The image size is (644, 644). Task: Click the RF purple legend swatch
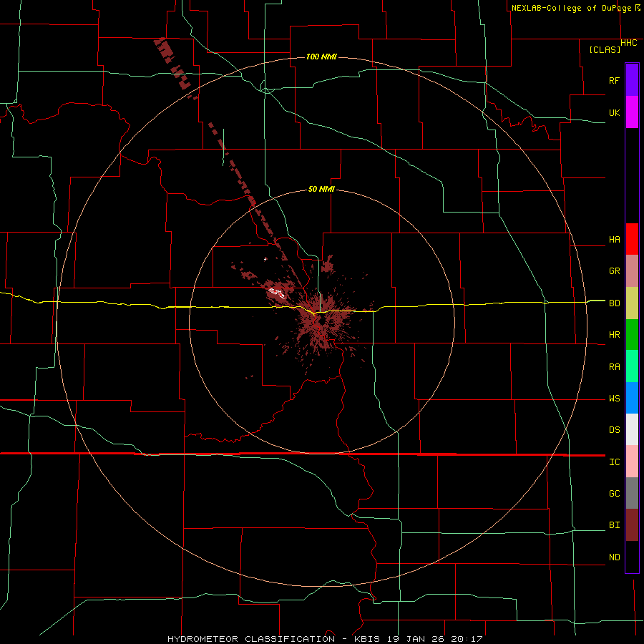632,80
